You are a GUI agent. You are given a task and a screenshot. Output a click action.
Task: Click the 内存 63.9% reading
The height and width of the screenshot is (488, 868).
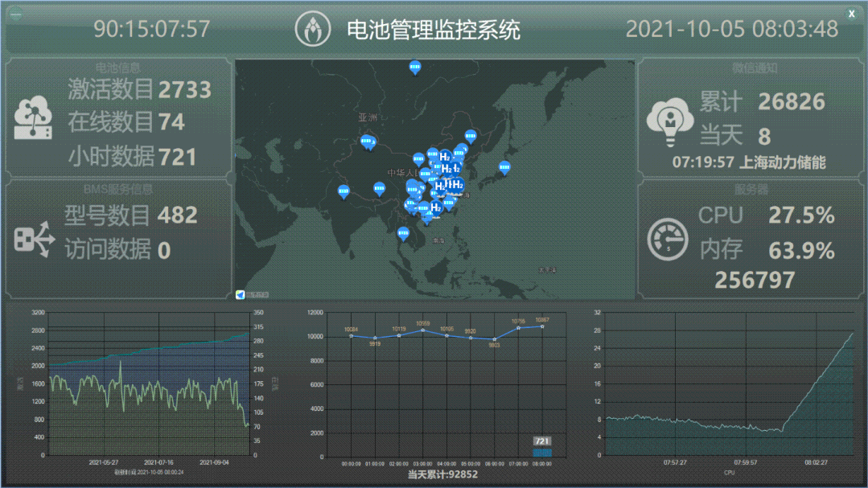(x=801, y=251)
